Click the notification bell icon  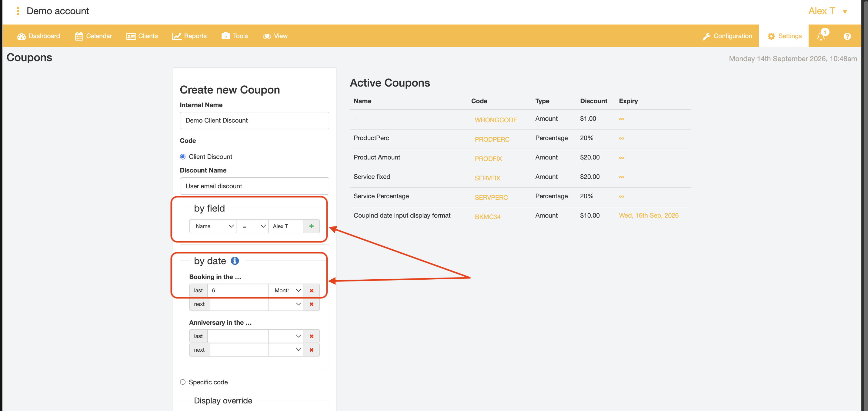click(821, 36)
